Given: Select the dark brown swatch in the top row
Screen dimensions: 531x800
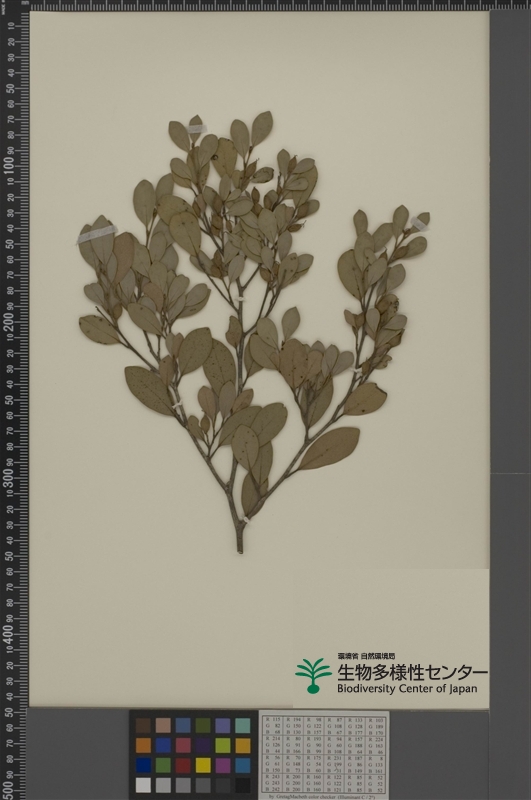Looking at the screenshot, I should coord(143,726).
